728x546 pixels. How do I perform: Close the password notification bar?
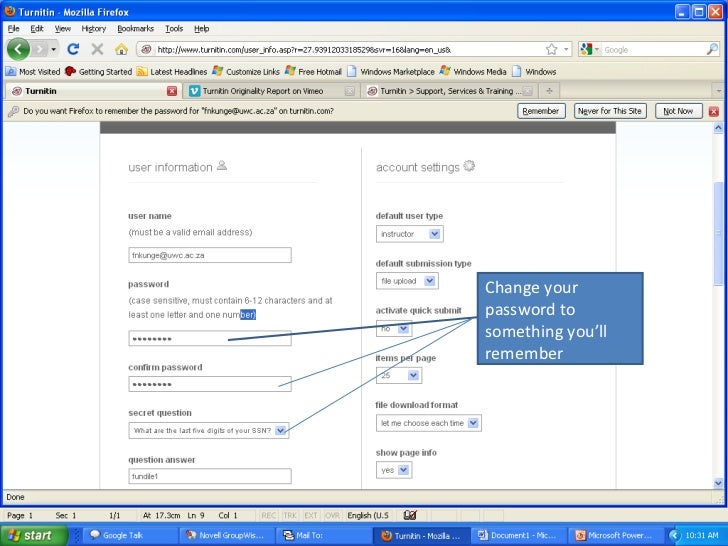(714, 111)
